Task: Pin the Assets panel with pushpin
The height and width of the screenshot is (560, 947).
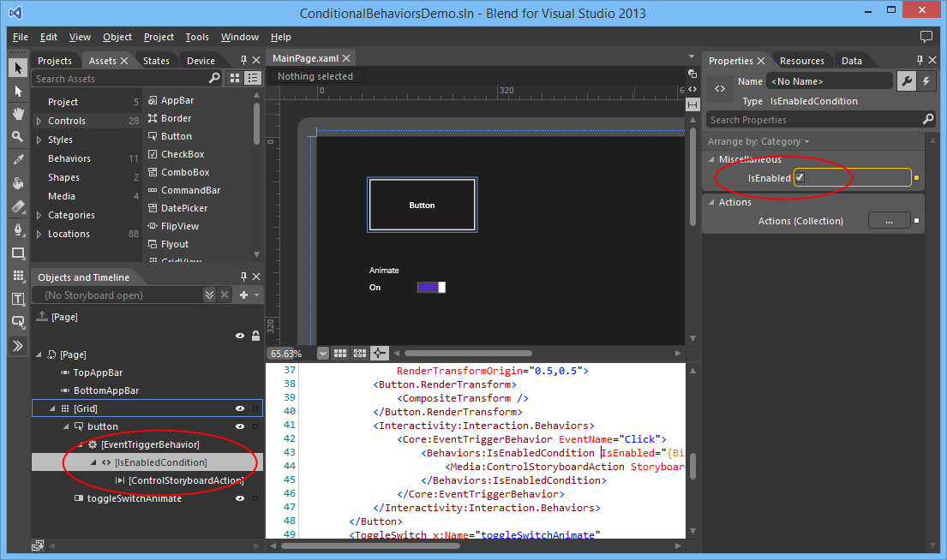Action: 243,60
